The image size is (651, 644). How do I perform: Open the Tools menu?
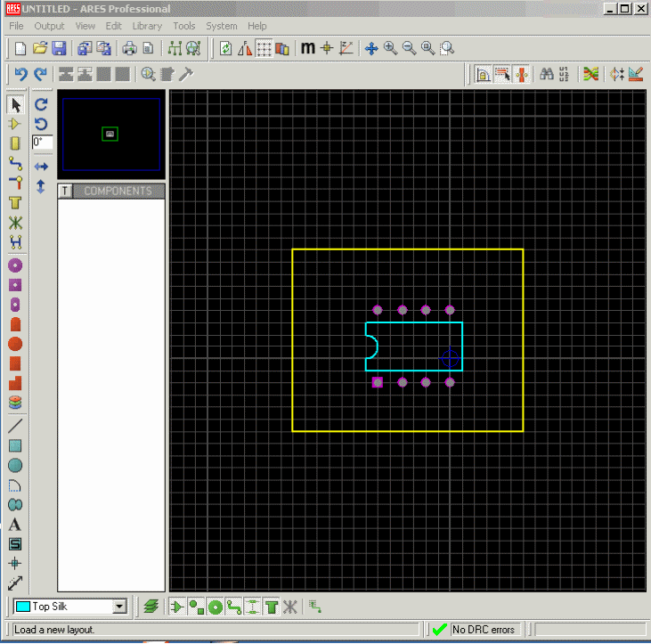pyautogui.click(x=184, y=26)
